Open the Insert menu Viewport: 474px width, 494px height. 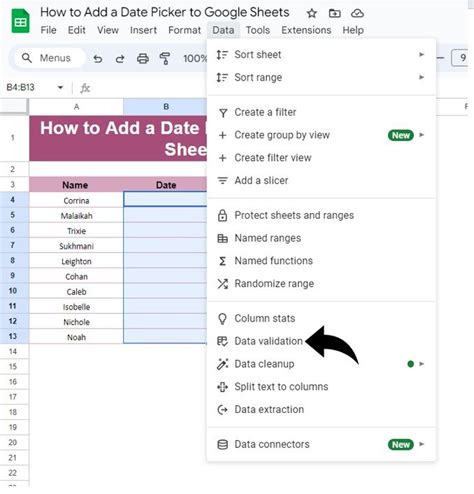point(143,30)
